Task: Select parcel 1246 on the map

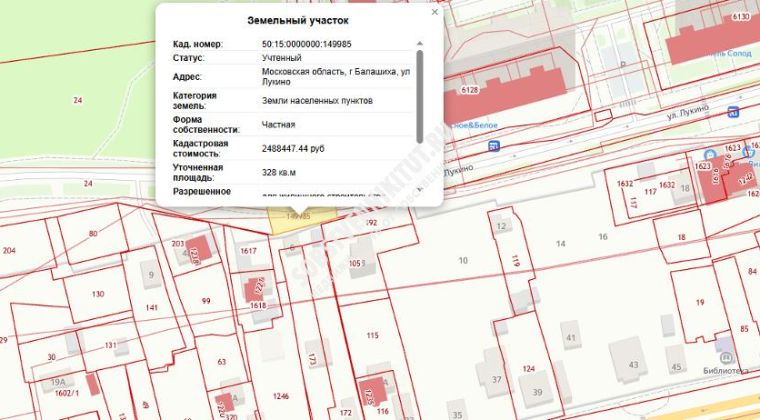Action: pos(281,396)
